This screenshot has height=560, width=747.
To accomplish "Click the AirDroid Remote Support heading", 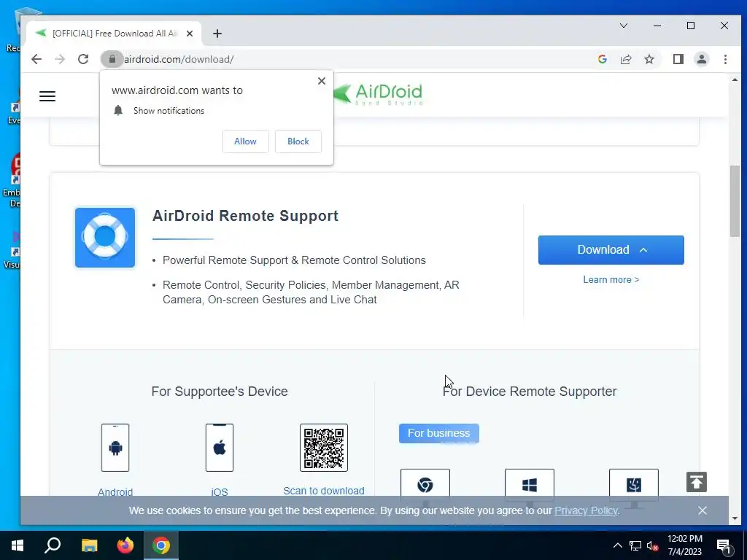I will (245, 216).
